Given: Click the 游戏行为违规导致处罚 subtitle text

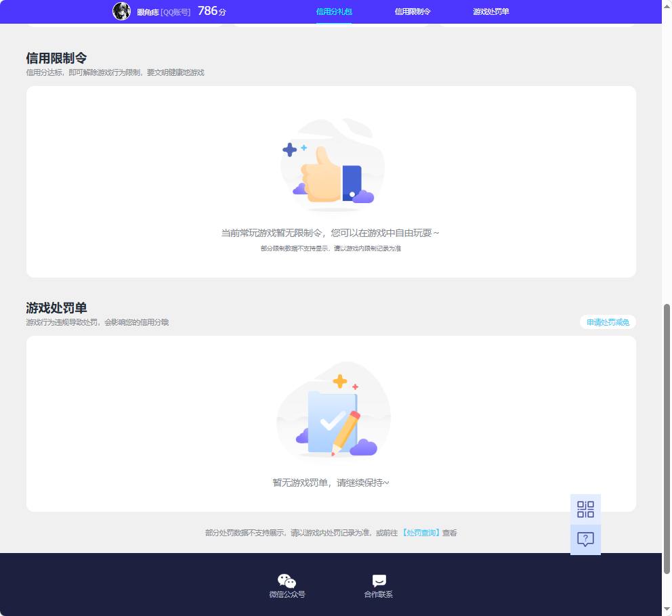Looking at the screenshot, I should point(98,322).
